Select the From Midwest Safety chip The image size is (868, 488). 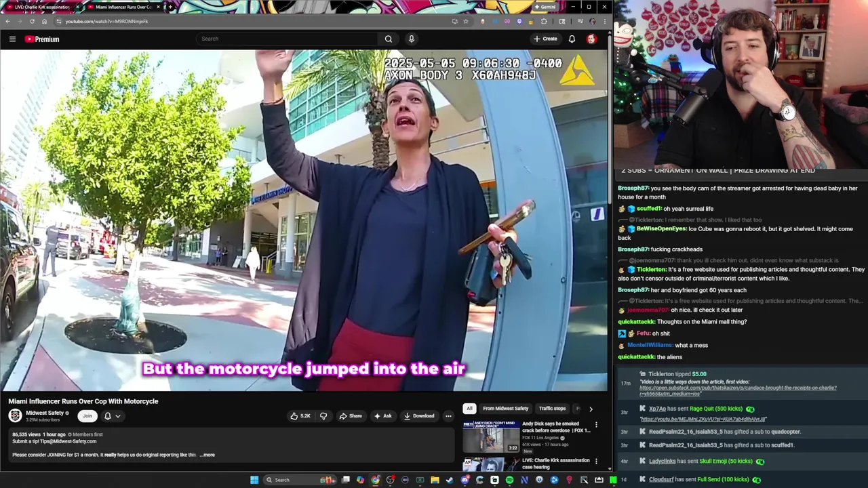point(505,409)
